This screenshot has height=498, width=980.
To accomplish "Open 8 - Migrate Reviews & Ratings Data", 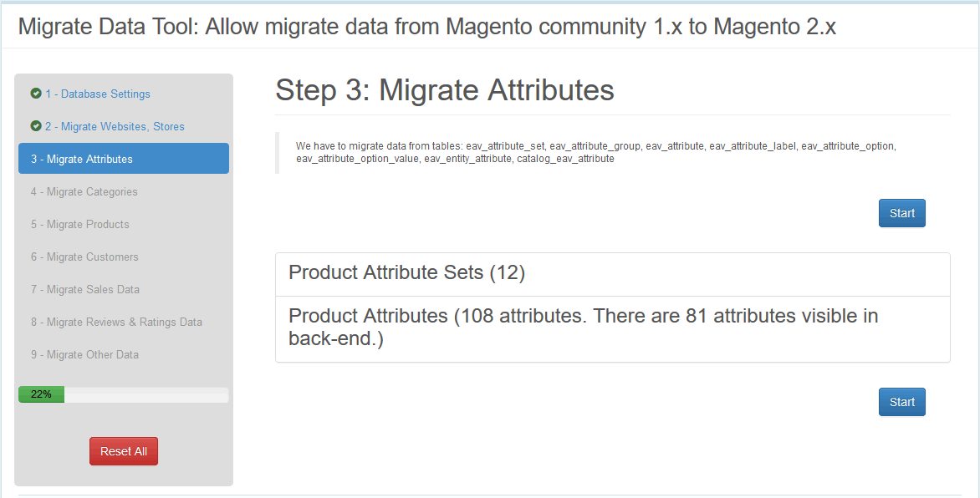I will click(x=116, y=322).
